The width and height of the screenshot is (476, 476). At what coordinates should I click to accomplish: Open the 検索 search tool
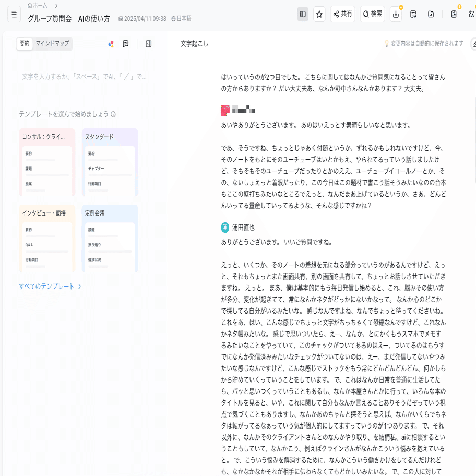(x=372, y=14)
